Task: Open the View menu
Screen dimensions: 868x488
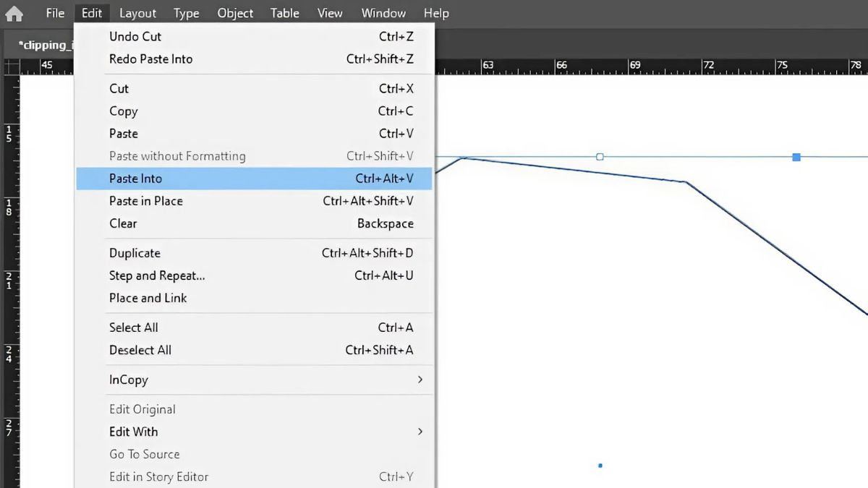Action: click(330, 13)
